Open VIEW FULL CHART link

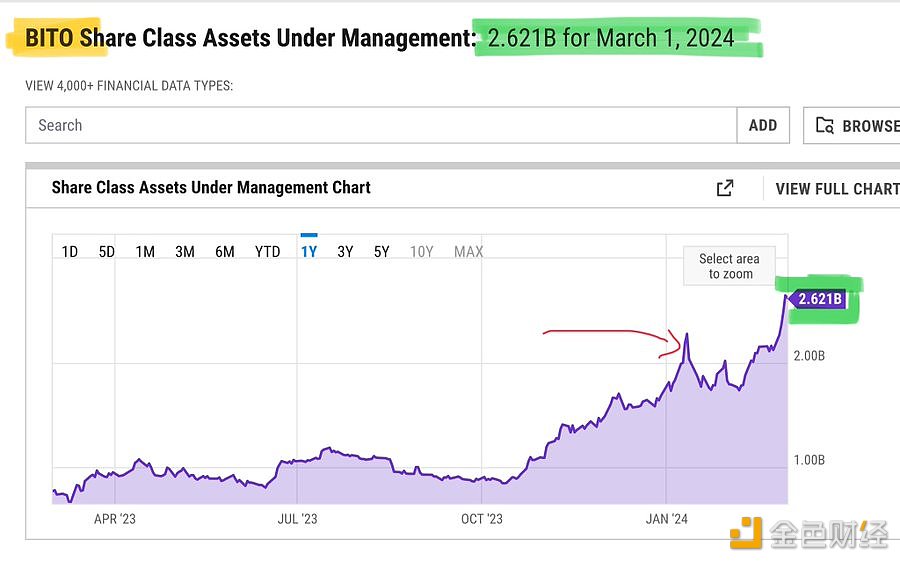tap(837, 189)
